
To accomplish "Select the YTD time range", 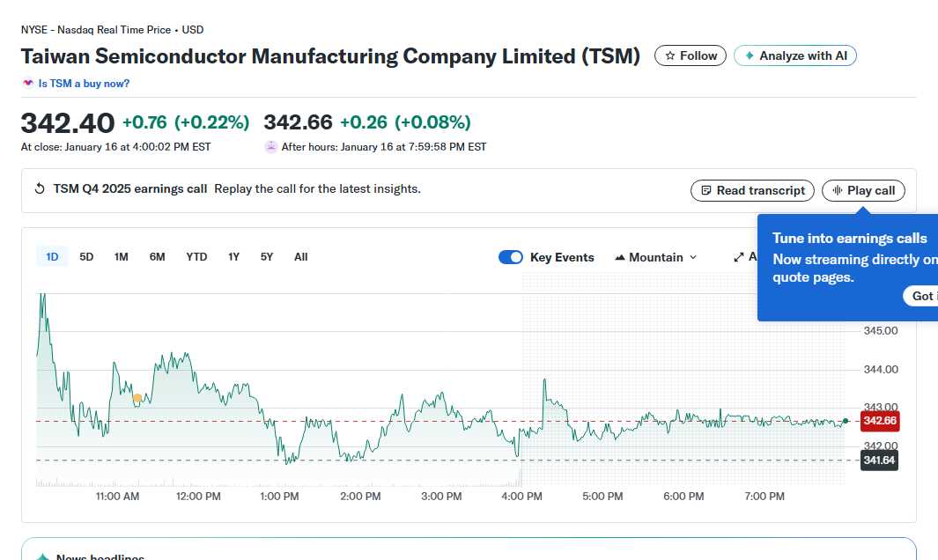I will tap(196, 256).
